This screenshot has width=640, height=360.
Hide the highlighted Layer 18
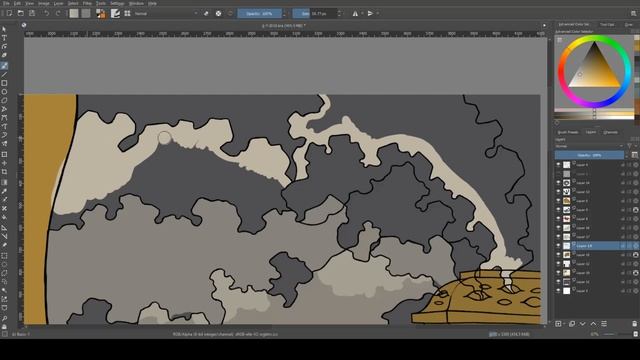tap(558, 246)
